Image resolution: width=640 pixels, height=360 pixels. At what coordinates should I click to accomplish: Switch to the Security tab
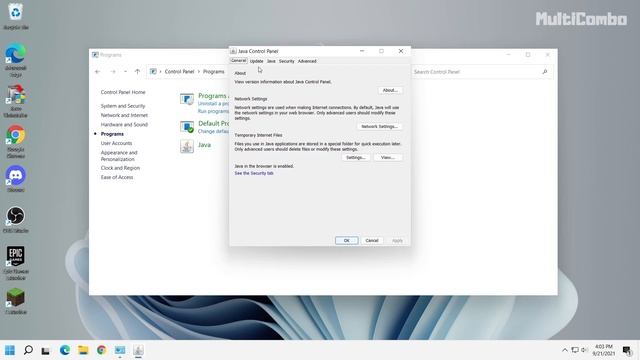click(x=287, y=61)
